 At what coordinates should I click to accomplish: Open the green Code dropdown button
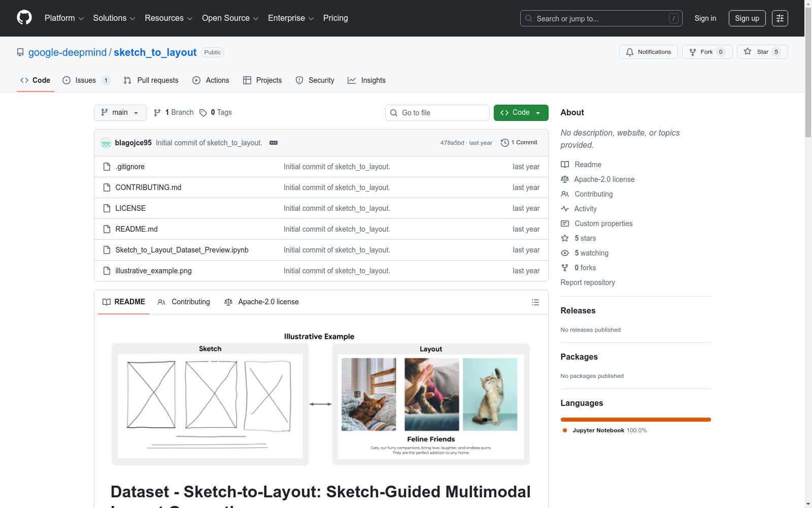tap(521, 113)
